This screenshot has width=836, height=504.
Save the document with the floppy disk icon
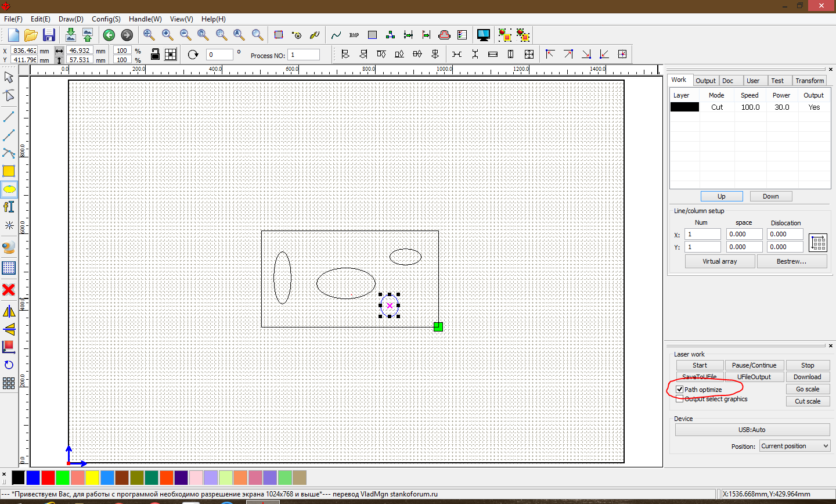pos(49,35)
